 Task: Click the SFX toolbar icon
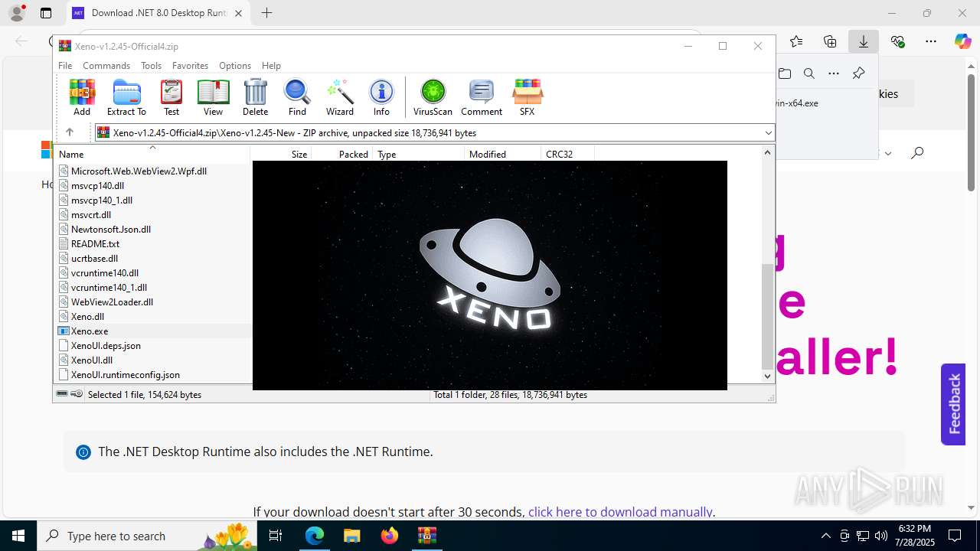click(x=527, y=97)
